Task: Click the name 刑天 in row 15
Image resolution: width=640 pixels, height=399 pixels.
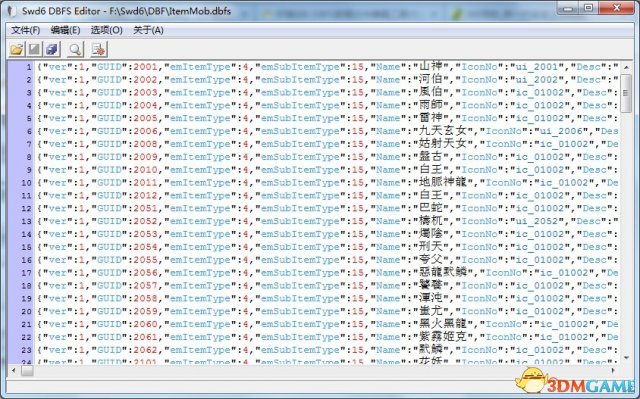Action: point(431,247)
